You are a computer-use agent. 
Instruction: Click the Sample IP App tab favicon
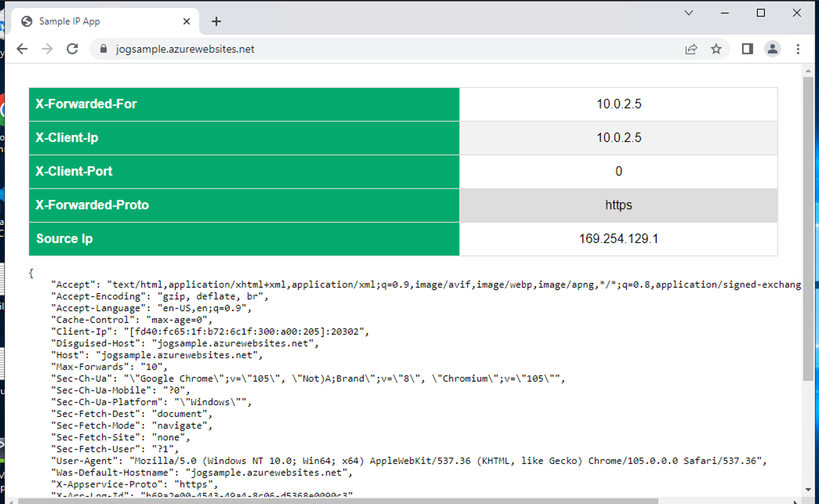(x=27, y=21)
